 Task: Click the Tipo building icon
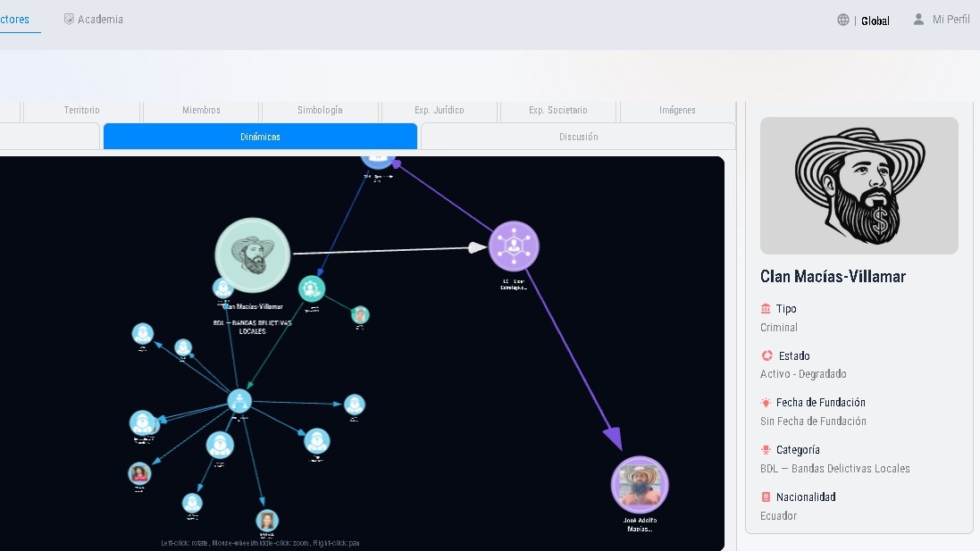point(766,309)
